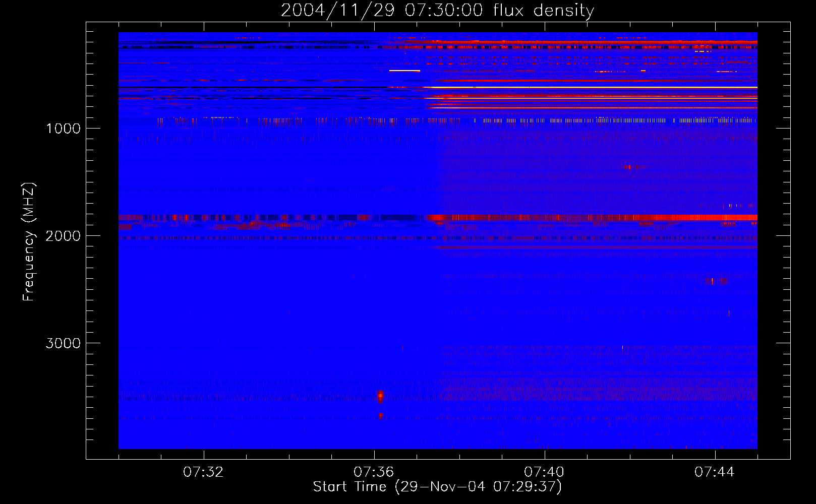Click the short yellow-white streak near 07:36:30

[x=404, y=71]
